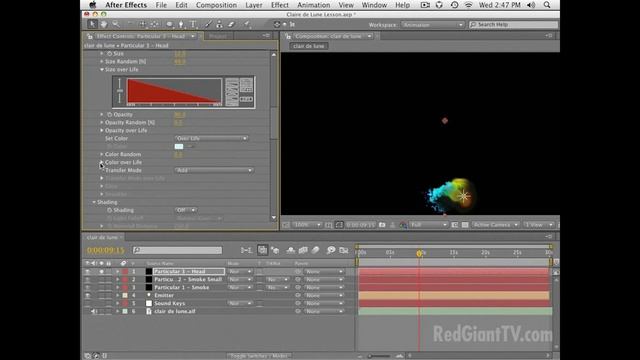Select the shape mask tool
The image size is (640, 360).
pos(169,24)
